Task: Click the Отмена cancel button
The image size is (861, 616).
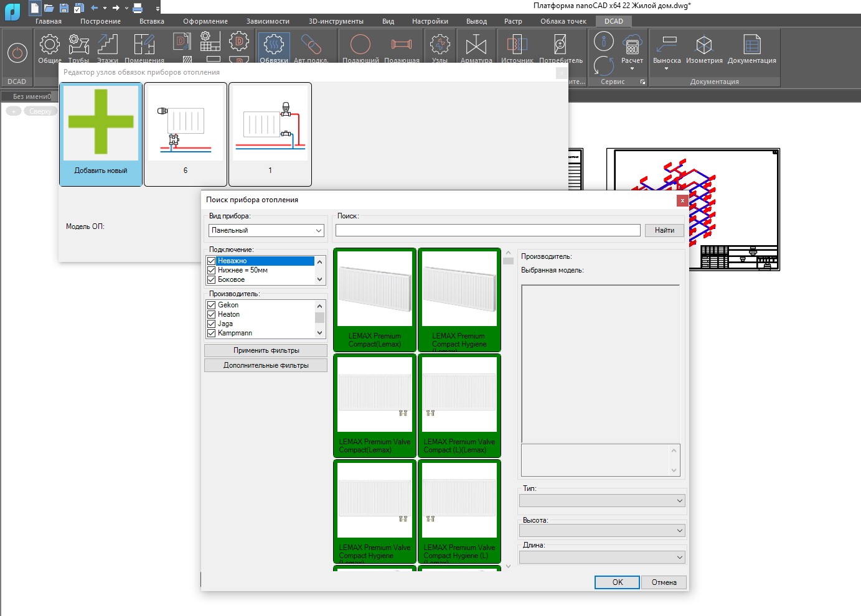Action: [x=664, y=582]
